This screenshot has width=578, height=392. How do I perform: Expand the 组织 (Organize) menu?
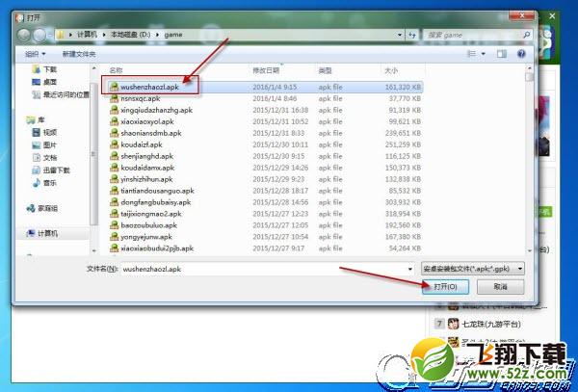point(36,54)
